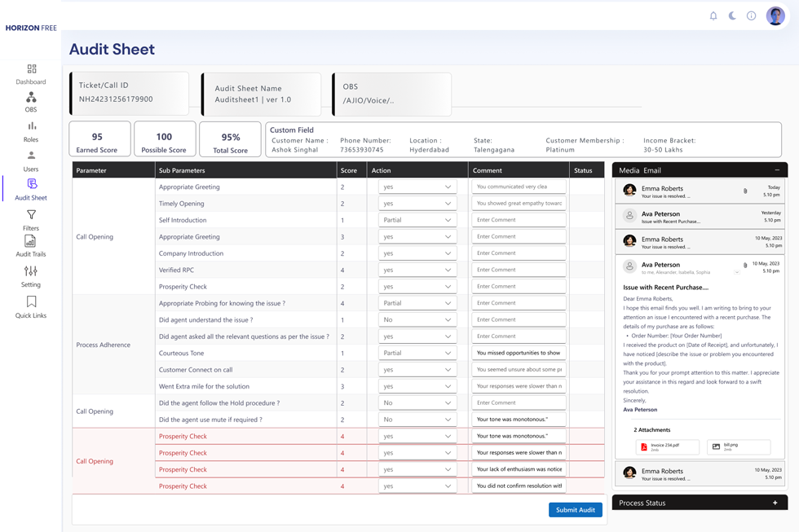Open Action dropdown for Verified RPC row
Screen dimensions: 799x532
[x=417, y=270]
